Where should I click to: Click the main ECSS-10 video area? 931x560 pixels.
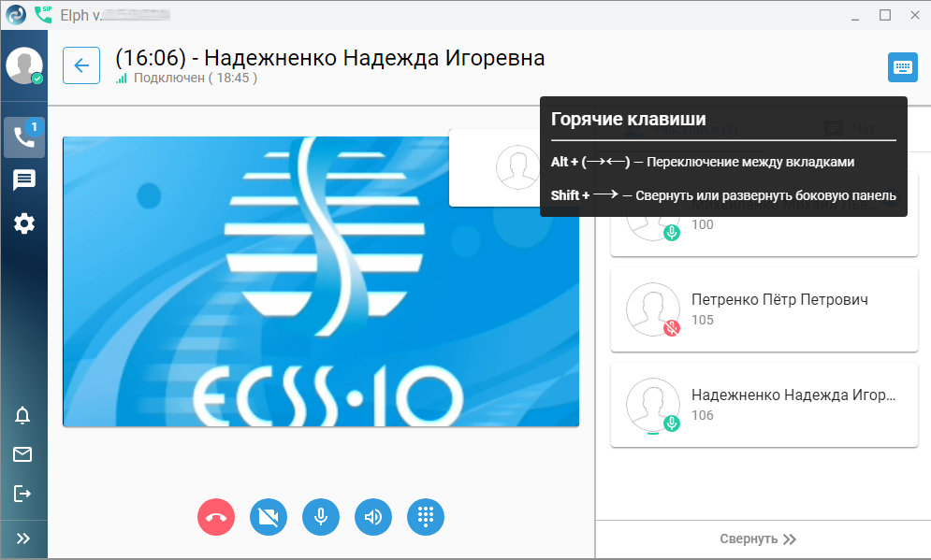tap(321, 281)
